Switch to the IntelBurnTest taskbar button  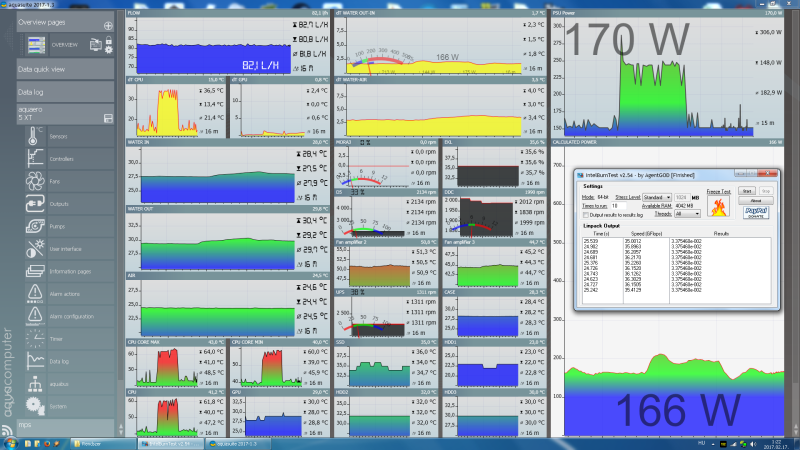pos(170,444)
